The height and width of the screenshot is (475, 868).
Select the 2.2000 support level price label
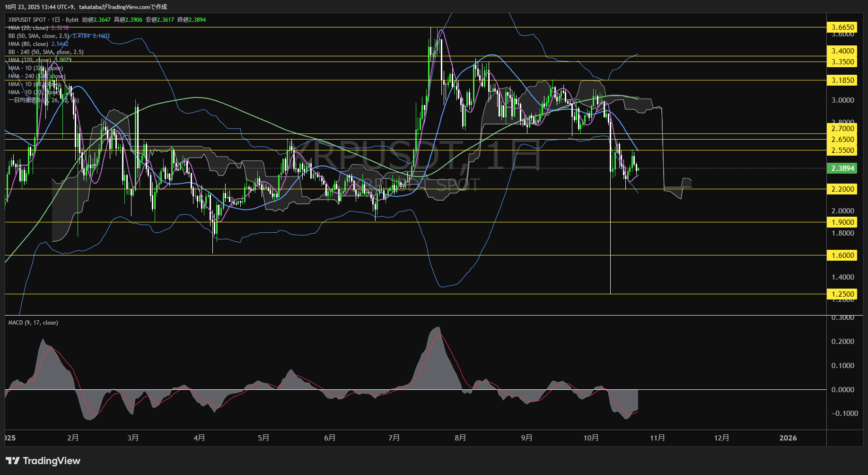tap(842, 189)
